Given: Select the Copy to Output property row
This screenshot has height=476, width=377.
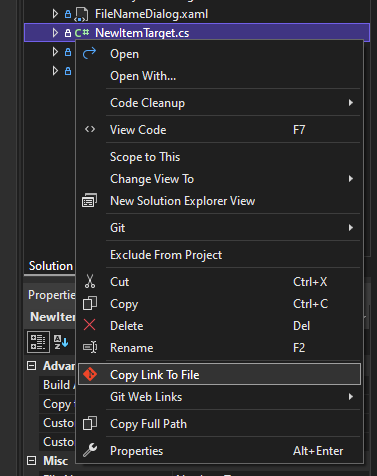Looking at the screenshot, I should tap(57, 404).
